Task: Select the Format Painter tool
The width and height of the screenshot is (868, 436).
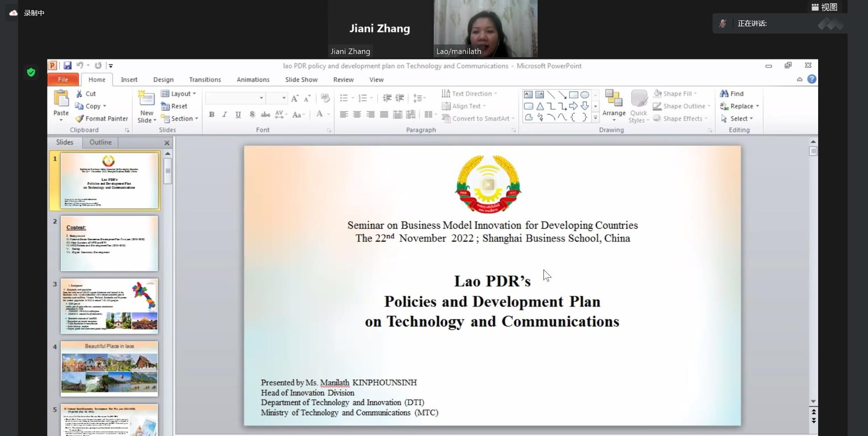Action: coord(101,118)
